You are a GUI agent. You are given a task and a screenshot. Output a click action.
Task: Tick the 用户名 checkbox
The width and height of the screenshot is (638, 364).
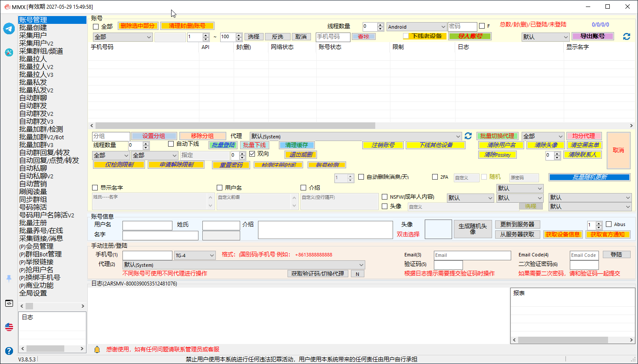(x=220, y=187)
